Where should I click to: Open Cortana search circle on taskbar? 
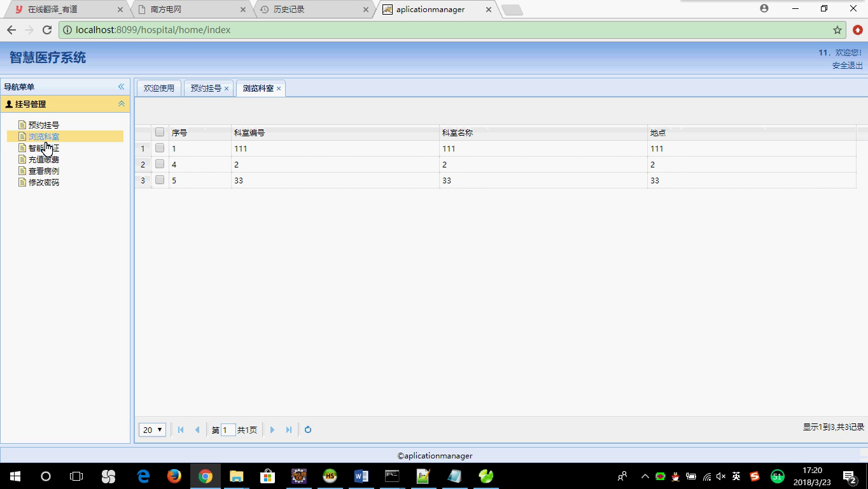tap(45, 476)
